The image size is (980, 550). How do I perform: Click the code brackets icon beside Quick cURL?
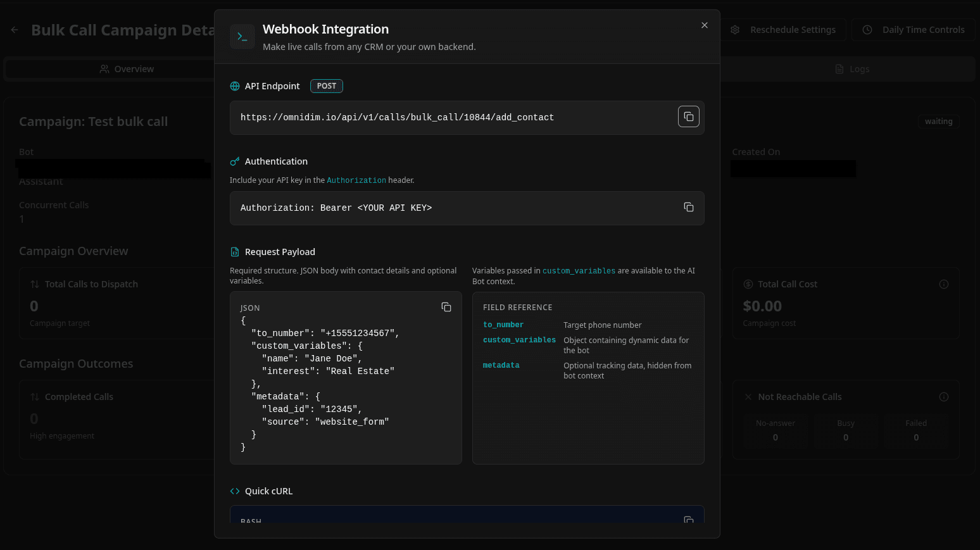click(235, 491)
